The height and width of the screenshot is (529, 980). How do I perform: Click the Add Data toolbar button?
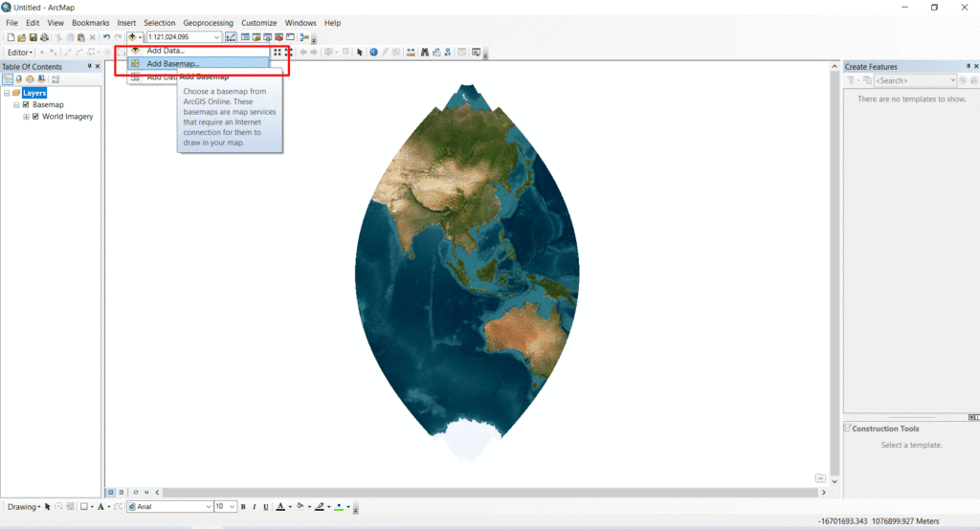click(x=132, y=37)
